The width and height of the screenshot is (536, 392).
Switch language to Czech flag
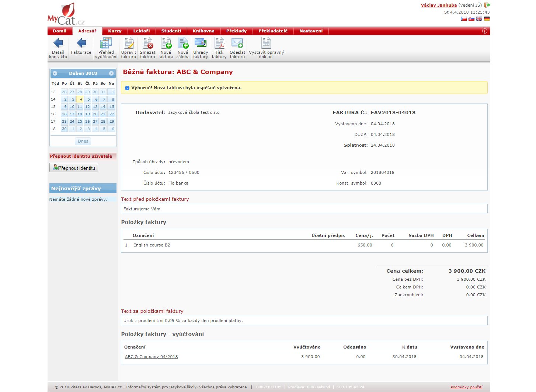pos(464,18)
